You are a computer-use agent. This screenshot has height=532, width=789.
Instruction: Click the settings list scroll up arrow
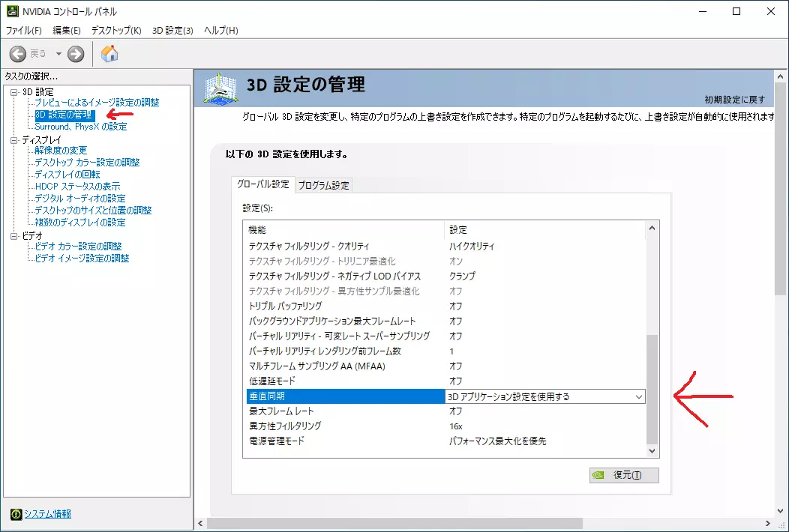(x=652, y=228)
